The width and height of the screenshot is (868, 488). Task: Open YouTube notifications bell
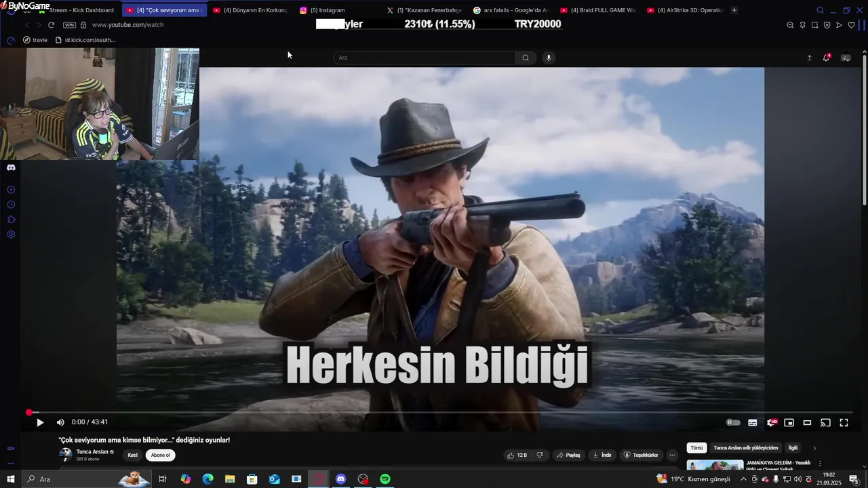[826, 58]
